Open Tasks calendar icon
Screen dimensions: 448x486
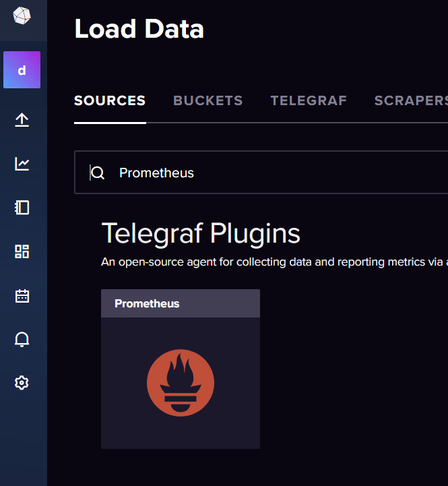(22, 296)
